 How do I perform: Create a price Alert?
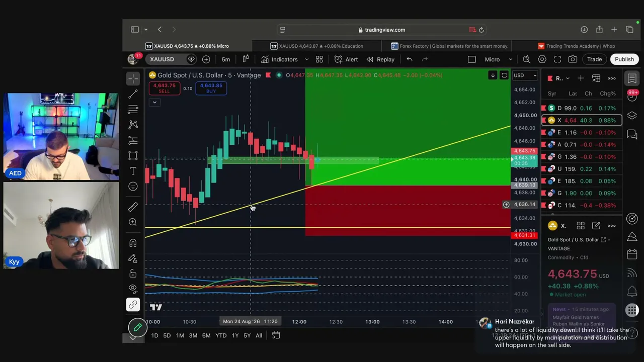[346, 59]
